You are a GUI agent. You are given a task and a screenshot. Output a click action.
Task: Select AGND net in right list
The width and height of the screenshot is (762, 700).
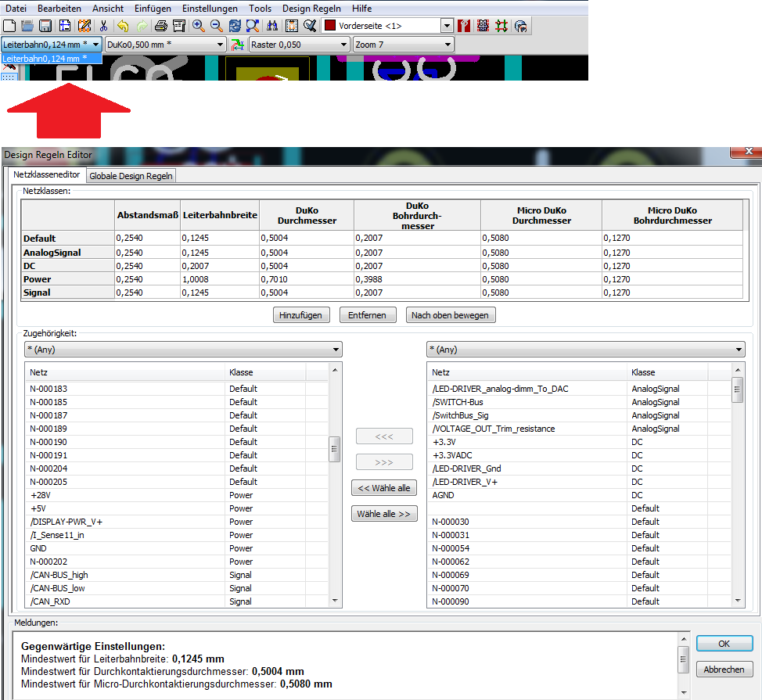[x=580, y=495]
